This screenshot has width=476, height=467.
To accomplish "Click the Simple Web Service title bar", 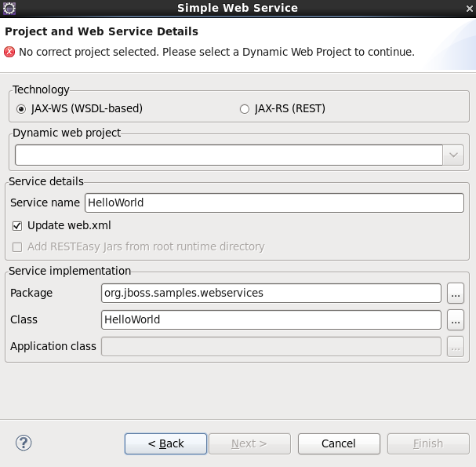I will click(x=238, y=8).
